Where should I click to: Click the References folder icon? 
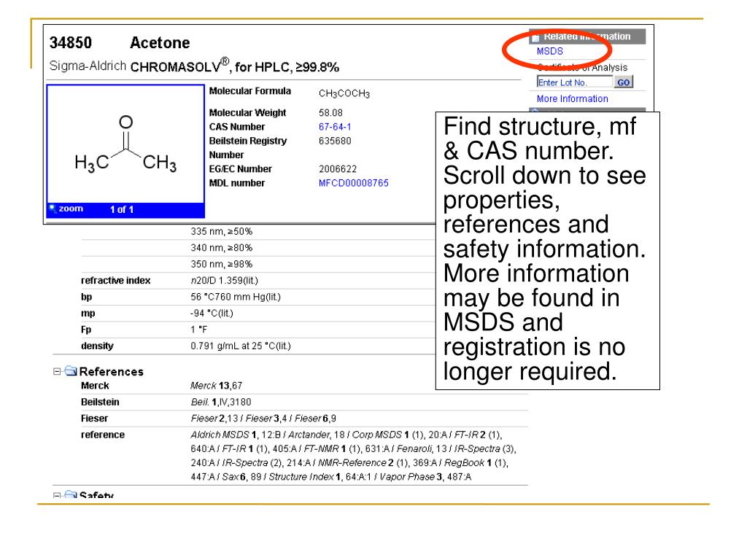[x=71, y=370]
